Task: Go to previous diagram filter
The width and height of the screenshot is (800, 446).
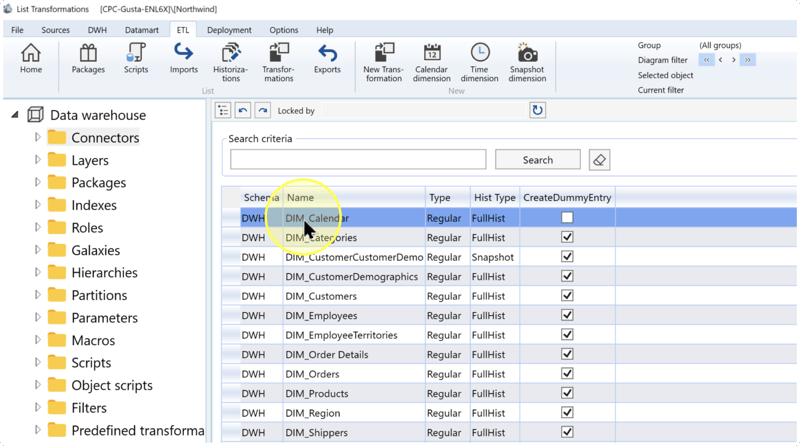Action: 720,60
